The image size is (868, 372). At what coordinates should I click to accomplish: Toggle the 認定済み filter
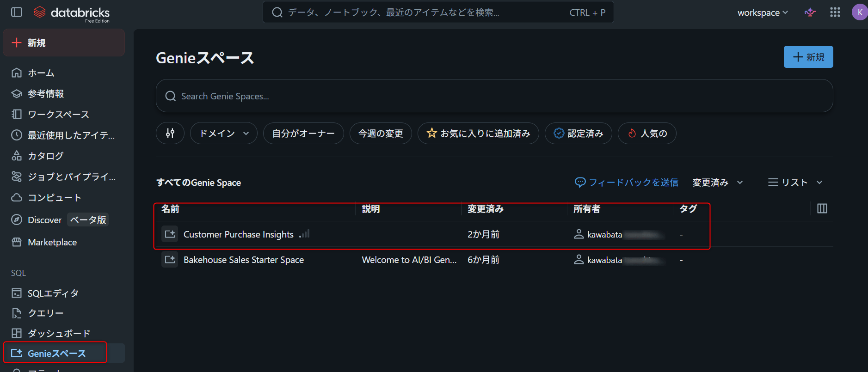pos(579,133)
